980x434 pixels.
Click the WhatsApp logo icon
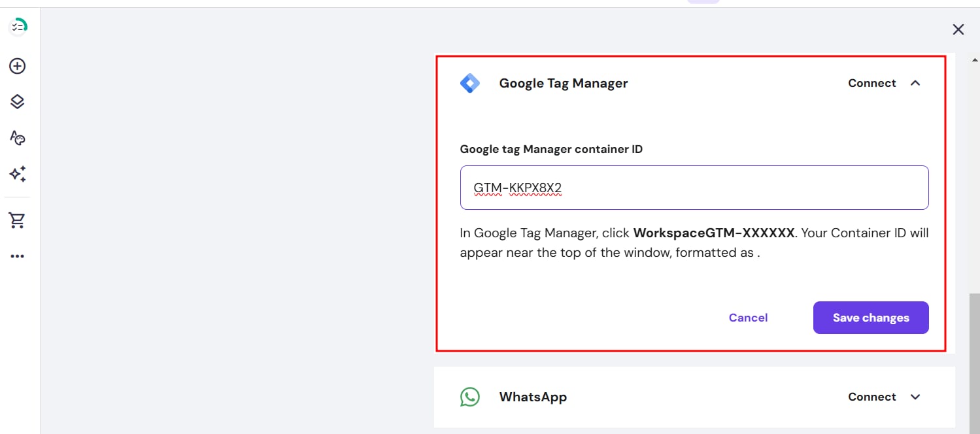(x=469, y=397)
